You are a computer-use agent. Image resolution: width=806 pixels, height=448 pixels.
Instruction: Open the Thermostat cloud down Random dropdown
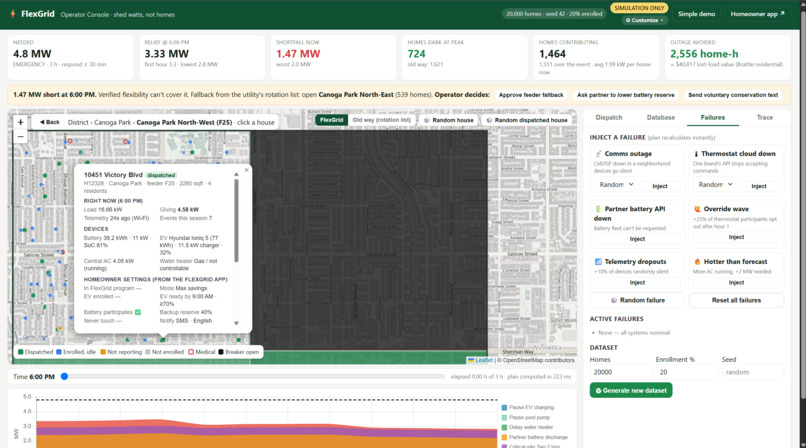(715, 184)
